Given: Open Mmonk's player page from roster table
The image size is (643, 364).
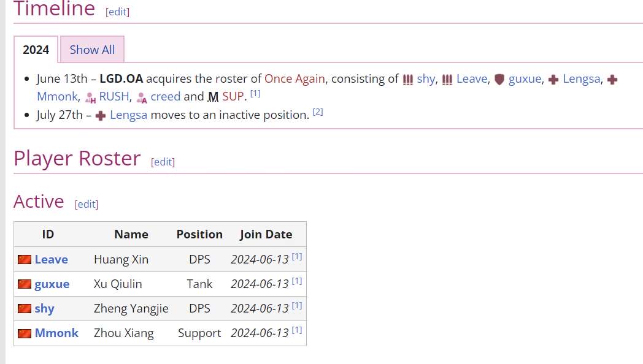Looking at the screenshot, I should click(x=56, y=333).
